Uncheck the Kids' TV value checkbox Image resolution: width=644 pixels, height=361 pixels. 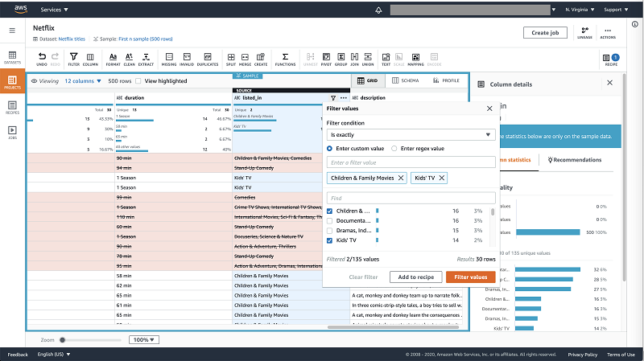329,240
